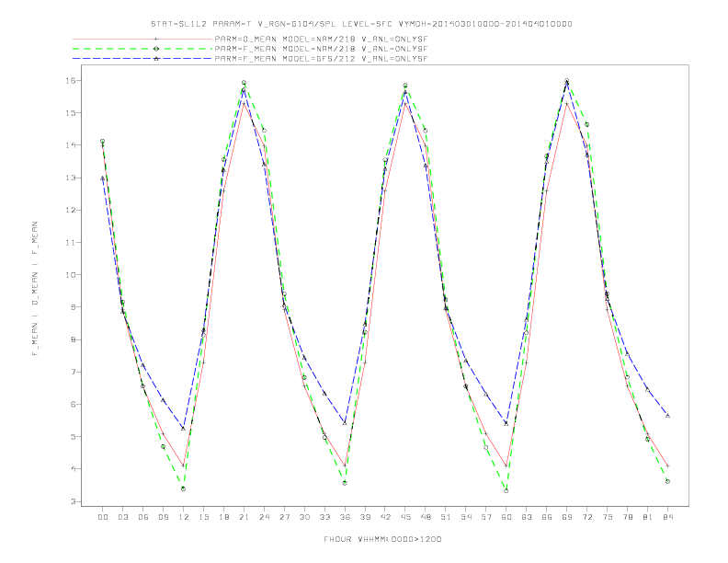Viewport: 728px width, 563px height.
Task: Click x-axis forecast hour label 54
Action: click(x=466, y=517)
